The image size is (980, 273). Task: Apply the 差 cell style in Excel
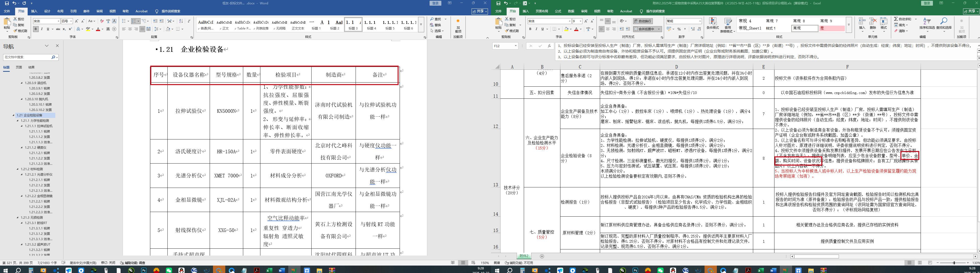(832, 28)
